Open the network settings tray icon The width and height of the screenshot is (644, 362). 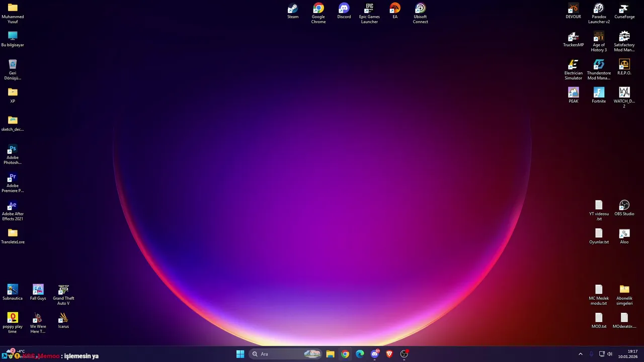click(x=602, y=354)
